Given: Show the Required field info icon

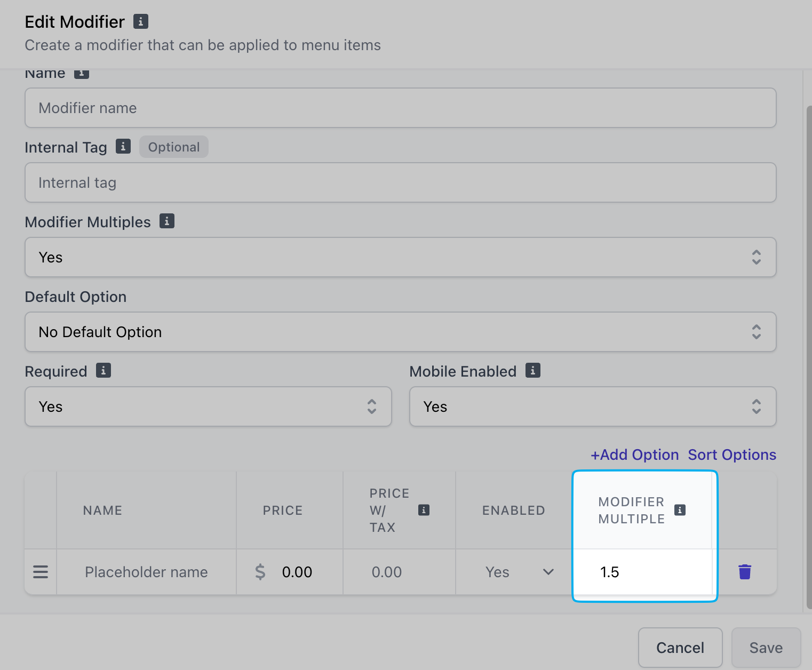Looking at the screenshot, I should point(104,370).
